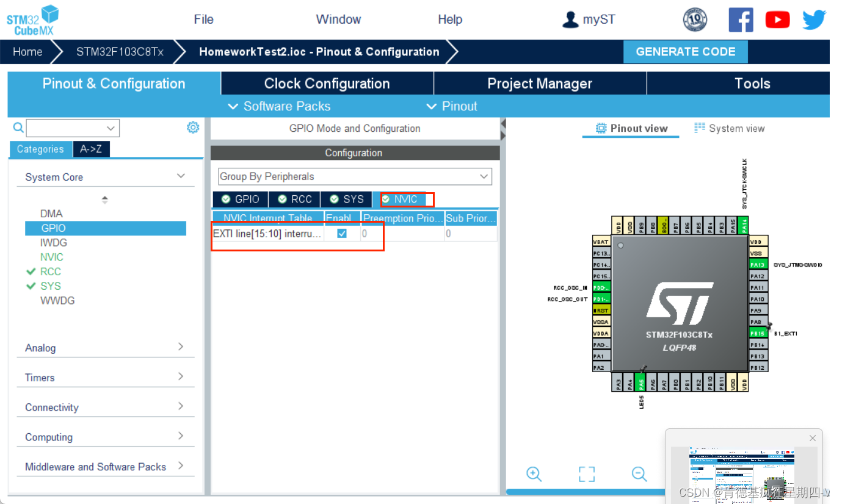Viewport: 867px width, 504px height.
Task: Select the VBAT pin on the chip
Action: (x=601, y=242)
